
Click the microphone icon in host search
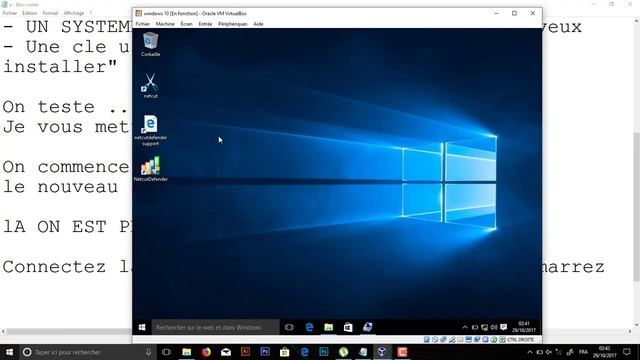click(x=149, y=352)
